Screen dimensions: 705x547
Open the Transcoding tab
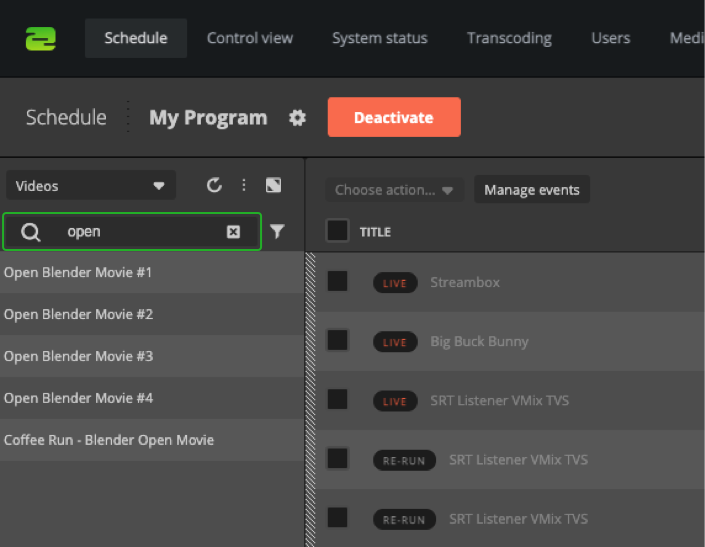[x=509, y=38]
